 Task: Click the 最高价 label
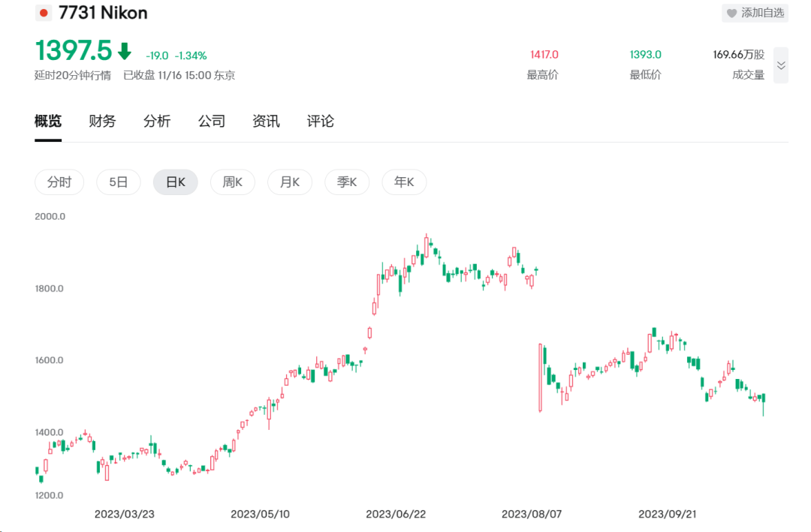click(543, 75)
